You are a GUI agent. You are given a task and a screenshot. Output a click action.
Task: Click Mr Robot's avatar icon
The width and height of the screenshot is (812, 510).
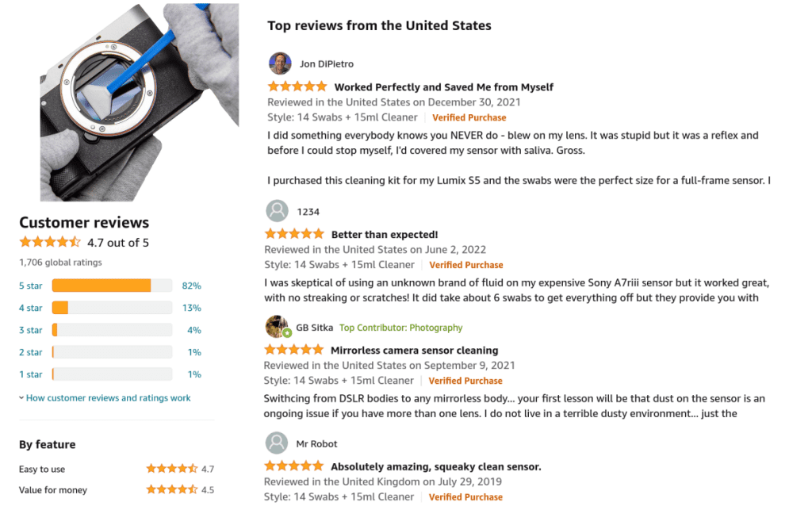coord(277,443)
